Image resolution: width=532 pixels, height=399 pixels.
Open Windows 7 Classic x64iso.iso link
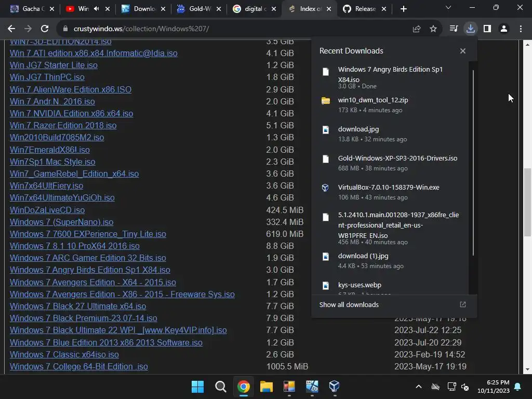pos(64,354)
